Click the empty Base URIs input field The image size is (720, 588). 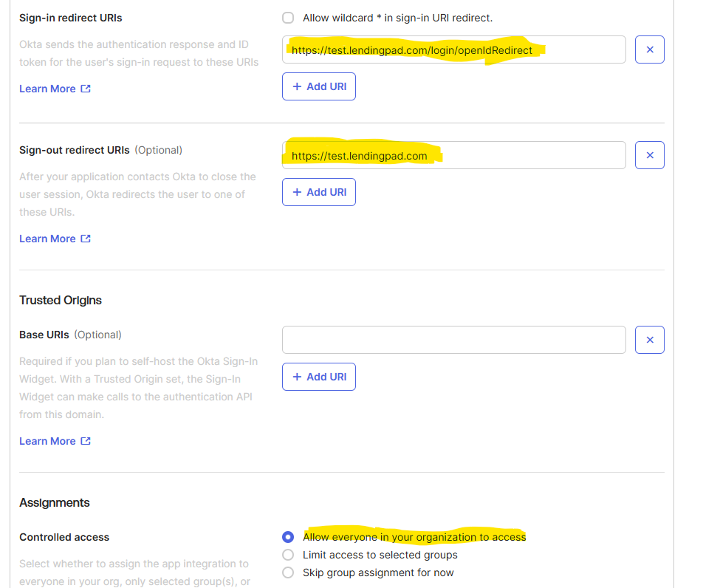(453, 340)
